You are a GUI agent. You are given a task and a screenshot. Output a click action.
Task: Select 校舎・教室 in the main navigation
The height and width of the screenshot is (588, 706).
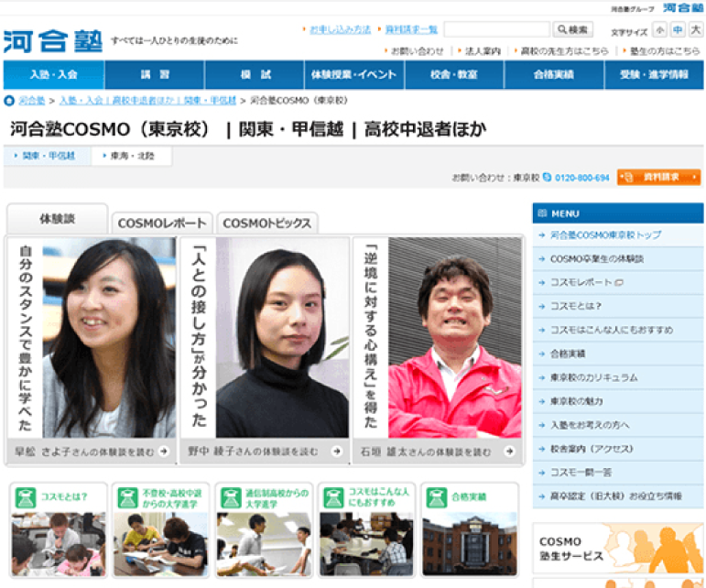[x=454, y=75]
